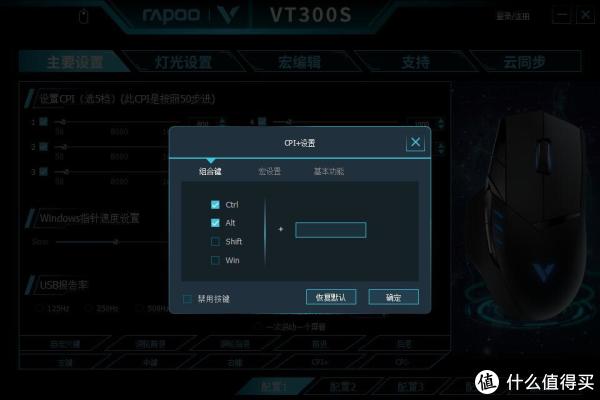Open the 灯光设置 lighting tab
The width and height of the screenshot is (600, 400).
click(x=183, y=62)
